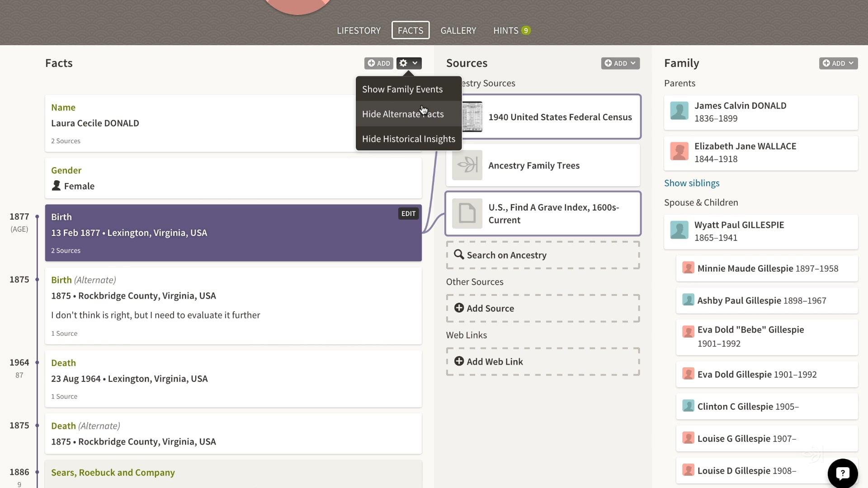
Task: Expand the Sources ADD dropdown
Action: [620, 63]
